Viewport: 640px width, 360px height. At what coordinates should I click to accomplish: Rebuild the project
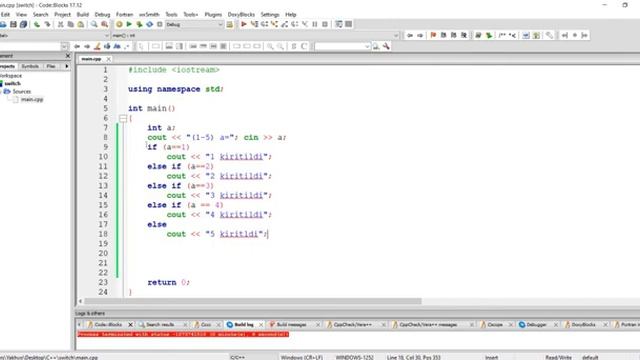pos(150,24)
